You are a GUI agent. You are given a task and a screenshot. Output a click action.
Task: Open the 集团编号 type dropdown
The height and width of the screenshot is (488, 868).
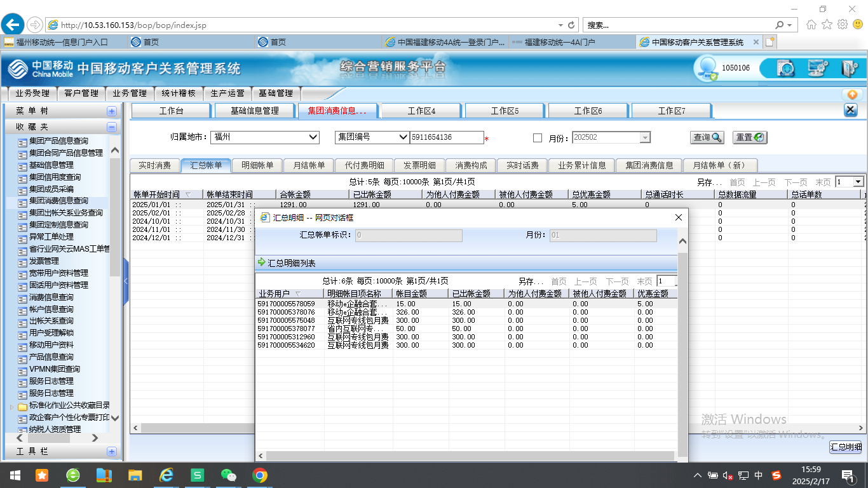402,137
